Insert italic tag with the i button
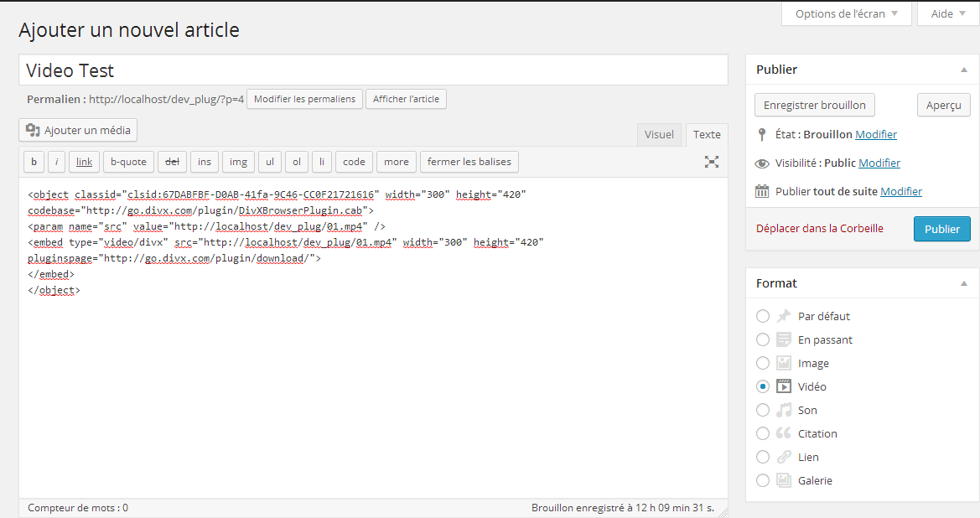Screen dimensions: 980x518 click(x=56, y=162)
